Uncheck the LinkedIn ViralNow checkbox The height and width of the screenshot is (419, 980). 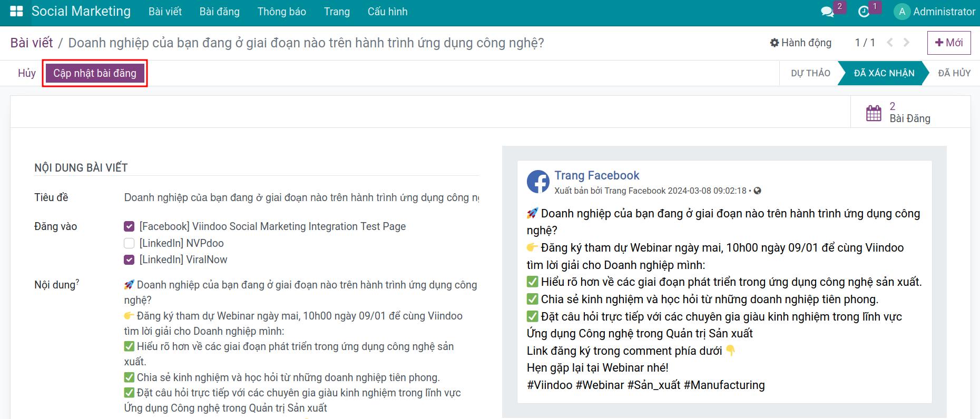(129, 260)
